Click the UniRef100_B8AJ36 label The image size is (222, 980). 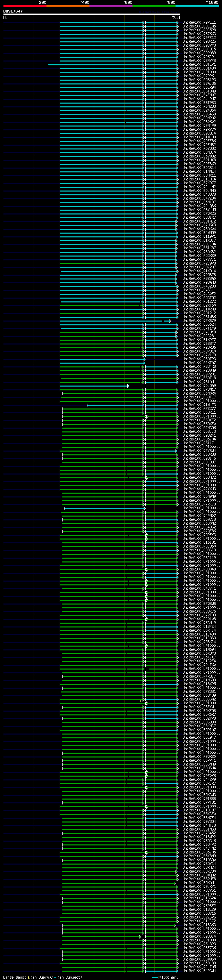(199, 84)
